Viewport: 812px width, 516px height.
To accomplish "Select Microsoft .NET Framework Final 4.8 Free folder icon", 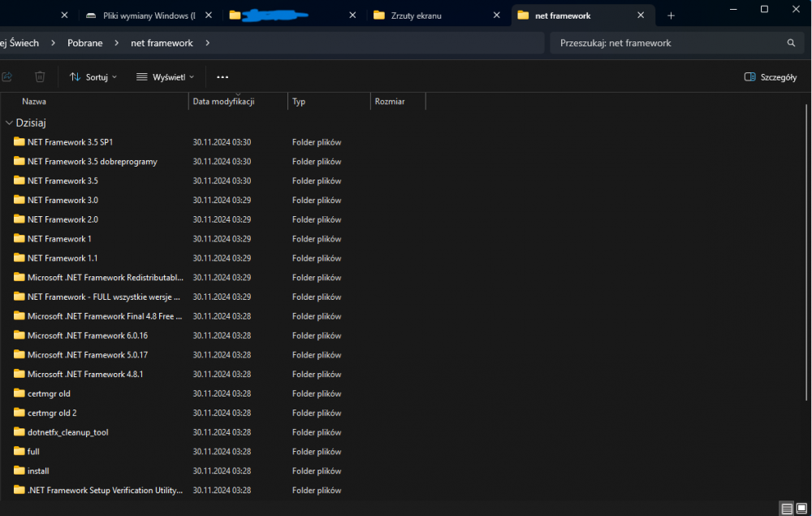I will (19, 315).
